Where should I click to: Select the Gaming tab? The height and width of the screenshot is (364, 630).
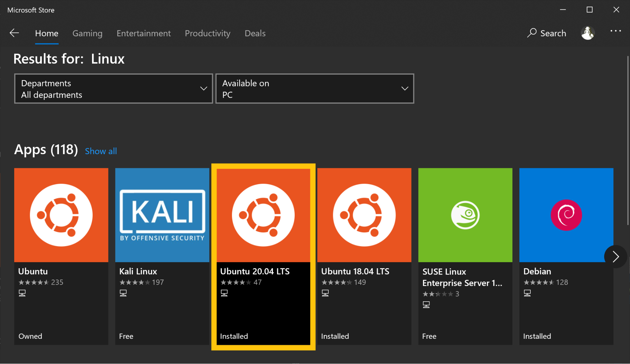(87, 33)
